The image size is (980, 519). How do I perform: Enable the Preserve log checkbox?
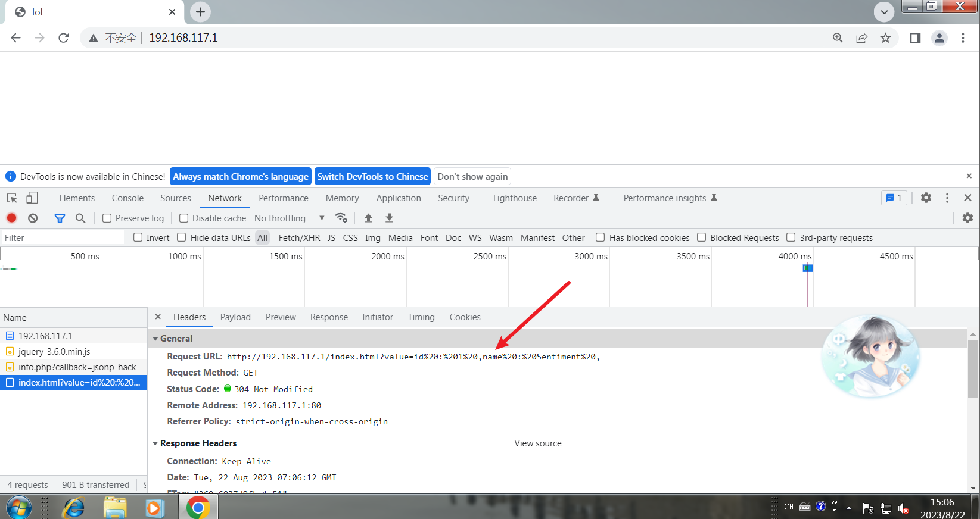[x=107, y=218]
